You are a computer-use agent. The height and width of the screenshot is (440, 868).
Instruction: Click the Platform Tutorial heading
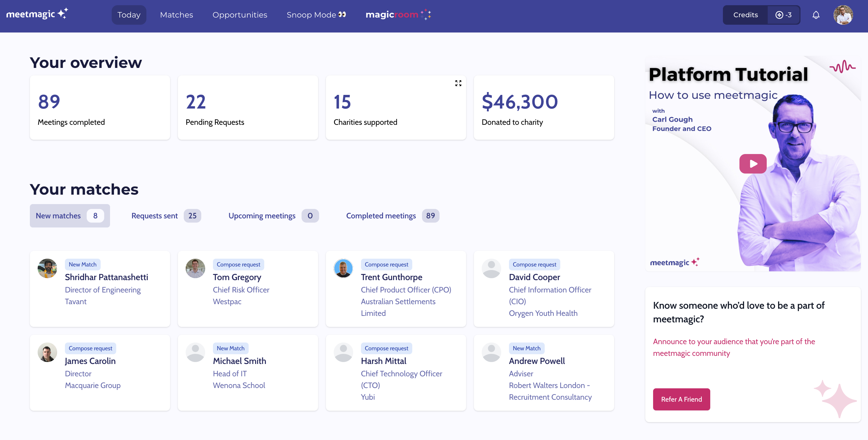coord(728,74)
